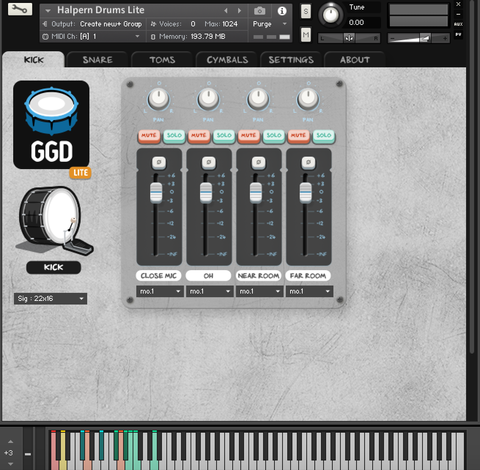Viewport: 480px width, 470px height.
Task: Toggle phase invert on Near Room channel
Action: tap(258, 162)
